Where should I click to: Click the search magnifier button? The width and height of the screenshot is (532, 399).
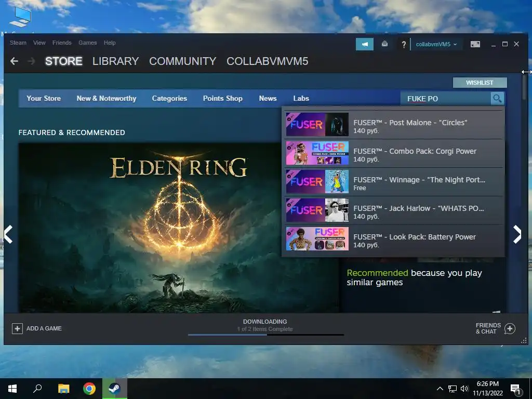(x=497, y=99)
